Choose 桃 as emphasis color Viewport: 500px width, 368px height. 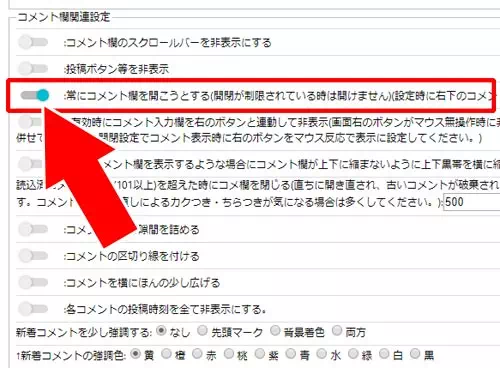(x=229, y=354)
